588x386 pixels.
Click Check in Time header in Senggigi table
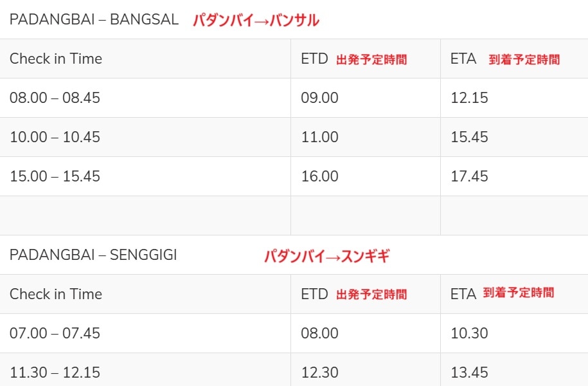(x=56, y=294)
